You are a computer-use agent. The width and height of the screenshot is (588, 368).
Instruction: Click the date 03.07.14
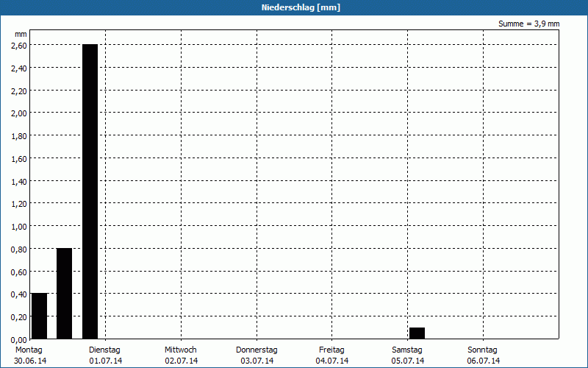click(x=257, y=361)
